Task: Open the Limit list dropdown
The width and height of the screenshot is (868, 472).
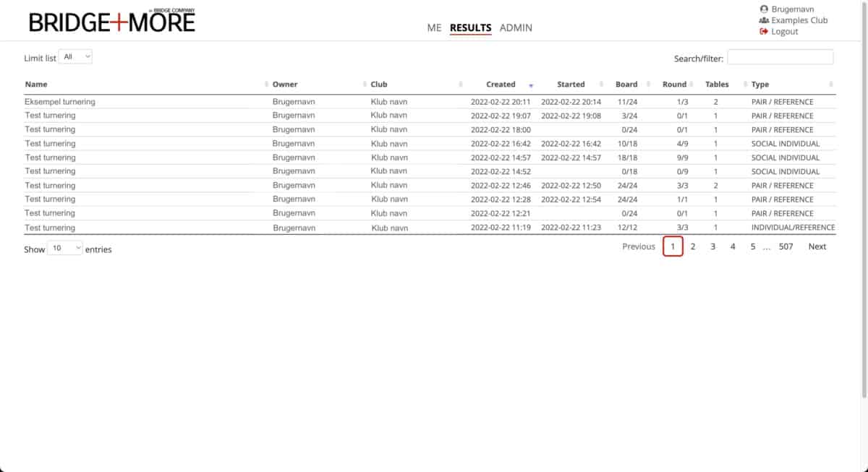Action: [x=76, y=57]
